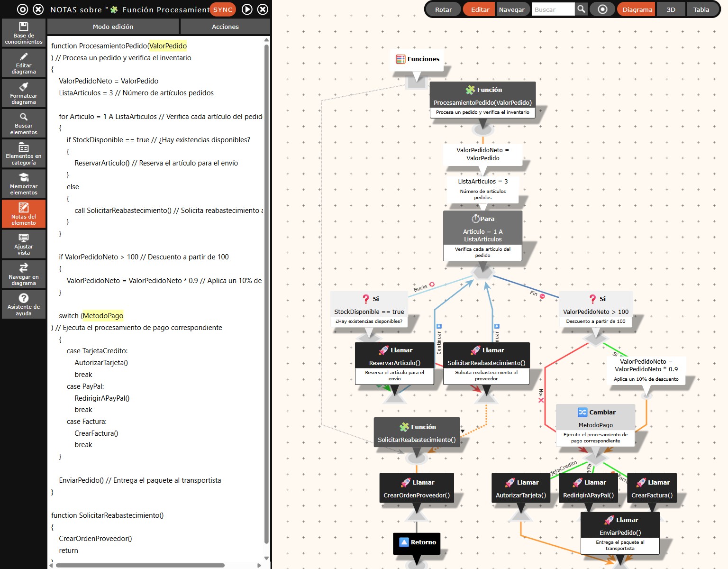
Task: Open Buscar elementos in sidebar
Action: pos(24,123)
